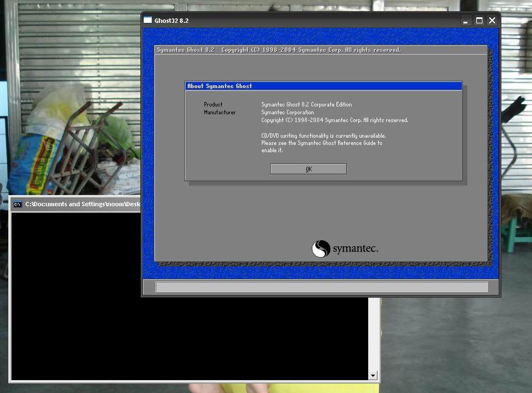Click the 'Symantec Corporation' manufacturer text
This screenshot has height=393, width=532.
(287, 113)
